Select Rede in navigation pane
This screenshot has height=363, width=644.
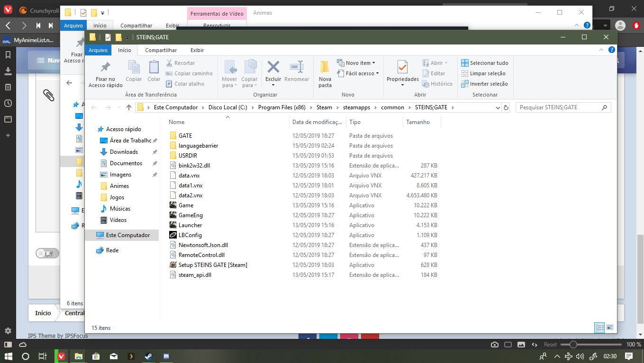coord(112,250)
